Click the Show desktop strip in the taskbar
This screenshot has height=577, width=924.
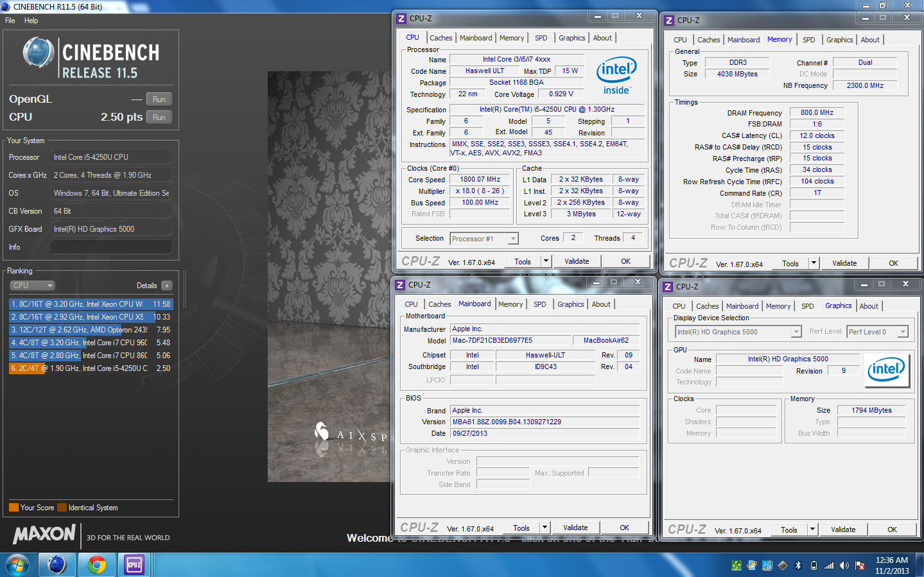click(x=920, y=565)
